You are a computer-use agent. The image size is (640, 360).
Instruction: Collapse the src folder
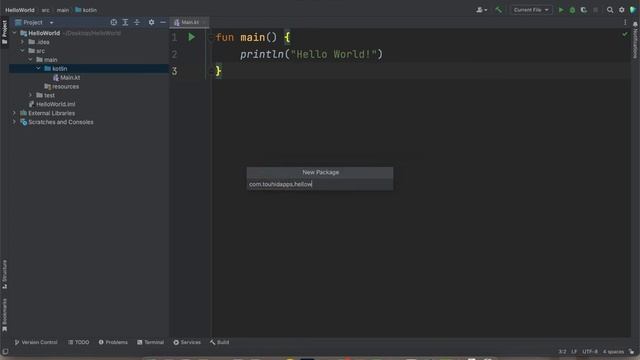23,51
